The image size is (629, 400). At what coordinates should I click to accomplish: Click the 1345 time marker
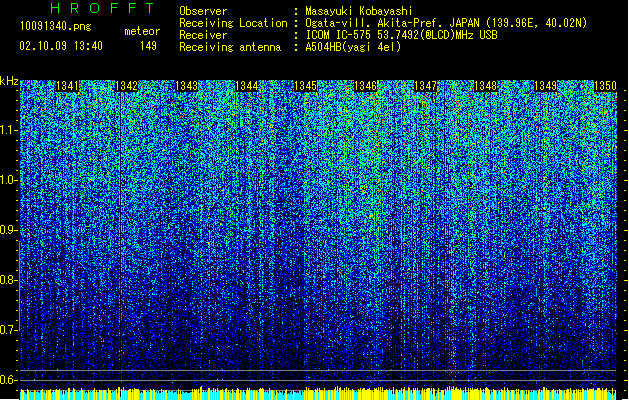[306, 86]
